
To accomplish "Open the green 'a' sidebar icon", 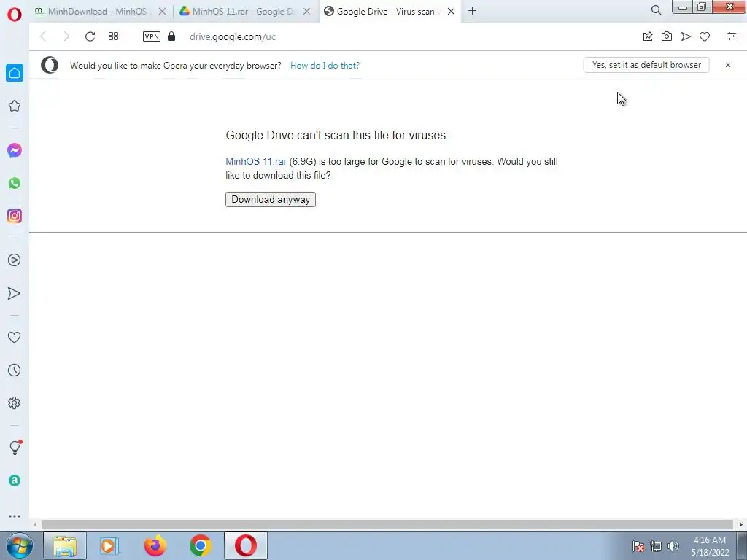I will pos(15,481).
